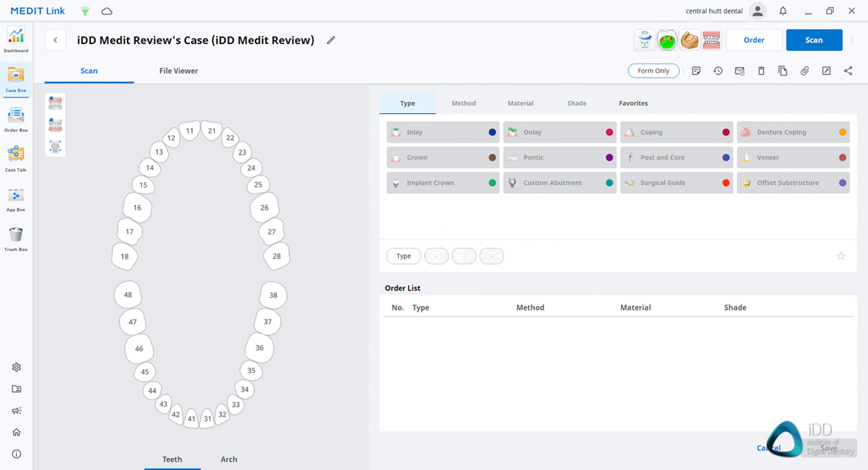This screenshot has width=868, height=470.
Task: Open Case Talk from the sidebar
Action: click(x=16, y=158)
